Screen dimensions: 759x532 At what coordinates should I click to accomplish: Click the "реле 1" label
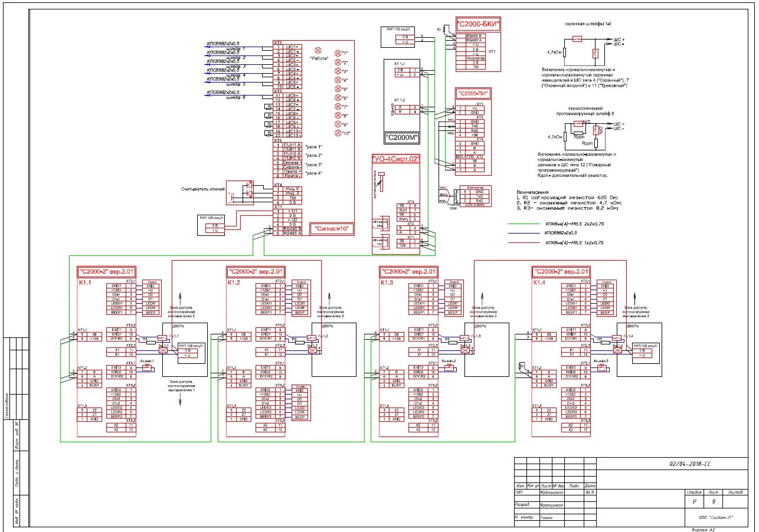315,146
